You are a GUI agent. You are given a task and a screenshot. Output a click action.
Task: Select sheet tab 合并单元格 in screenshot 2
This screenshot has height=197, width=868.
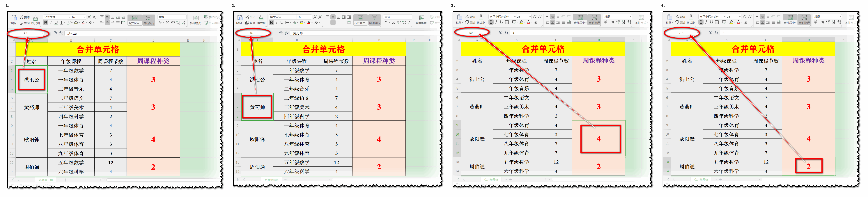pos(271,180)
